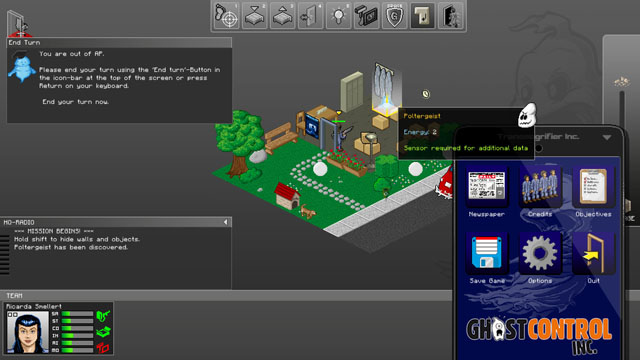Click the parked red car at the curb
640x360 pixels.
tap(445, 183)
